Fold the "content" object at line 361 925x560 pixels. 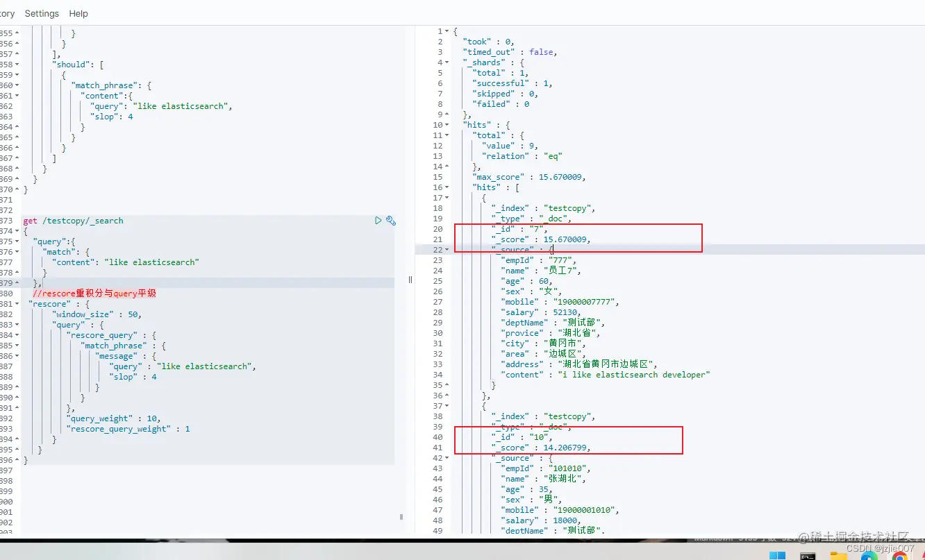[x=17, y=96]
